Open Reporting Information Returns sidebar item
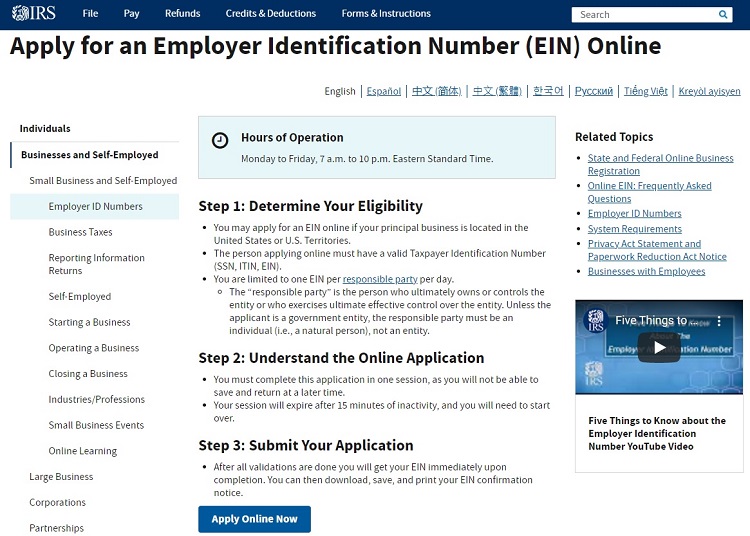Screen dimensions: 750x536 point(96,264)
